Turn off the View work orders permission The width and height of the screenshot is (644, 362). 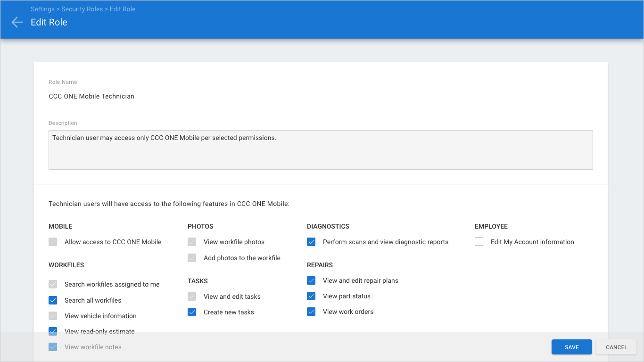click(311, 311)
